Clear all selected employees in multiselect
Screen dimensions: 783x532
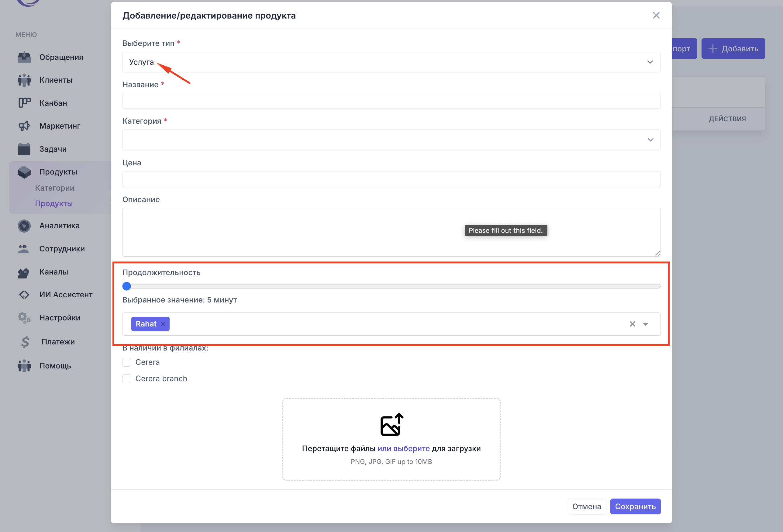[x=632, y=324]
